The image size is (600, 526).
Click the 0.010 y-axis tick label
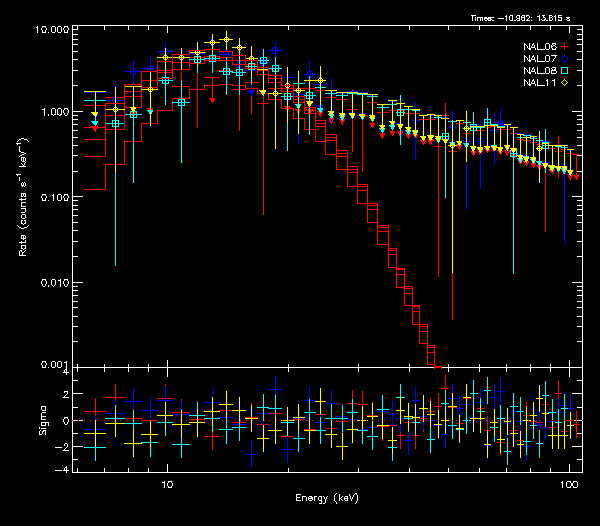point(55,283)
